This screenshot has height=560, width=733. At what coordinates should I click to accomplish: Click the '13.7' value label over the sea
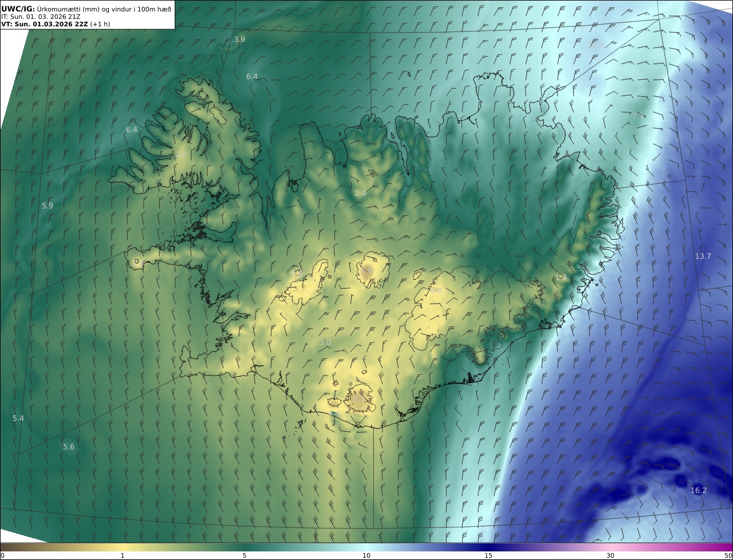pyautogui.click(x=703, y=257)
